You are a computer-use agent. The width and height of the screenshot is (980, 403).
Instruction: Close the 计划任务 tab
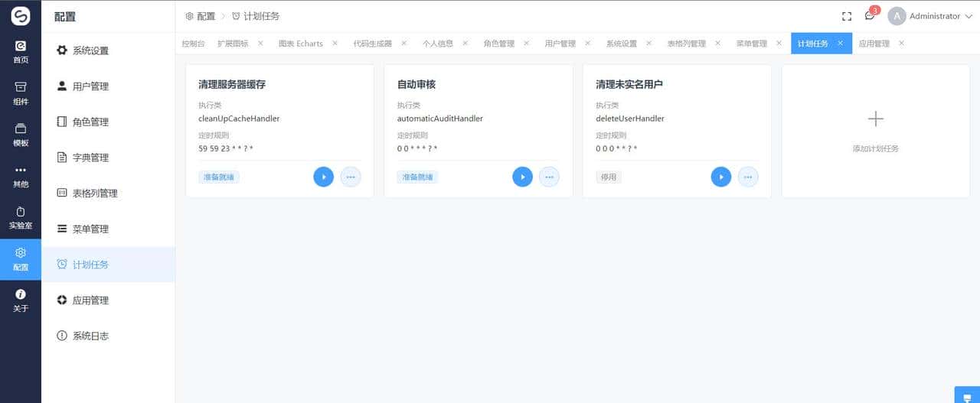[840, 44]
